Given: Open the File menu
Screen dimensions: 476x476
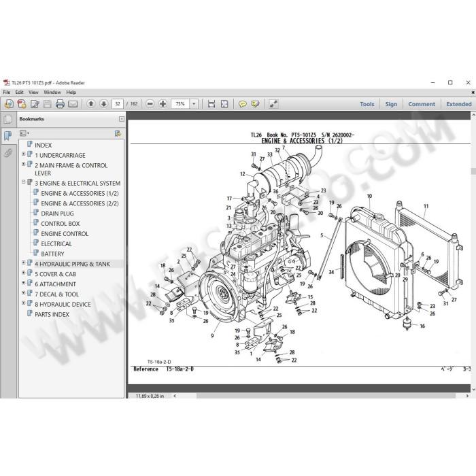Looking at the screenshot, I should [x=7, y=92].
